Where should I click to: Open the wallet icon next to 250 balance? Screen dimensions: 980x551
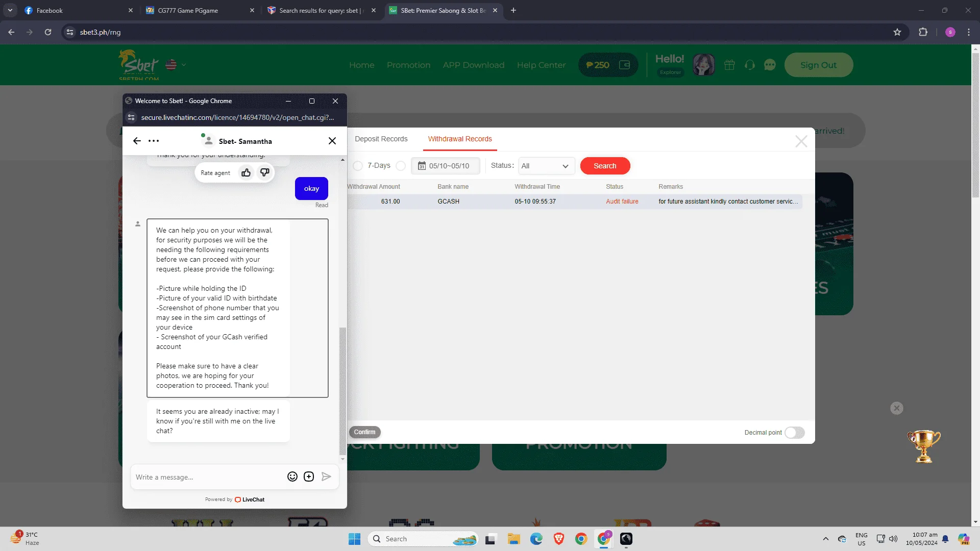[624, 65]
